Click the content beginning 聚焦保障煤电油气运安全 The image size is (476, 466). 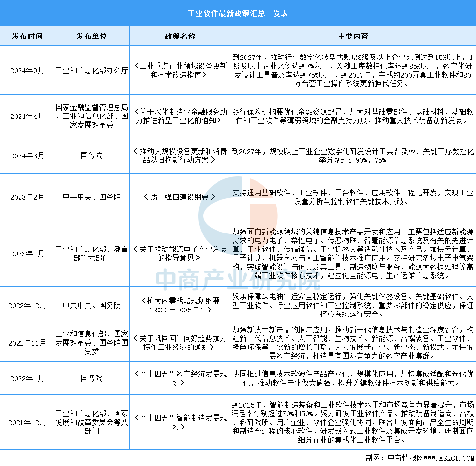pos(353,305)
